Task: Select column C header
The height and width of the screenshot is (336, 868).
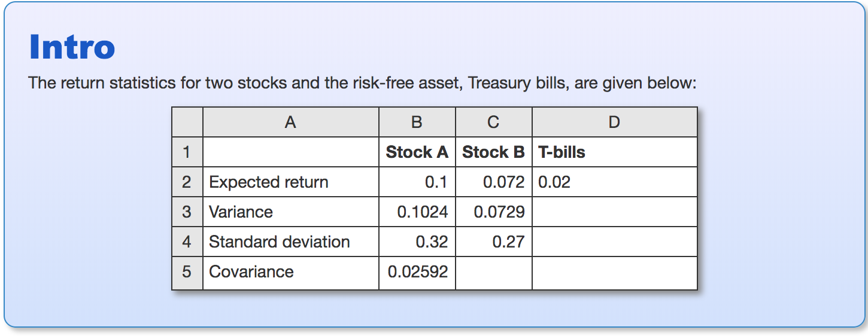Action: (493, 123)
